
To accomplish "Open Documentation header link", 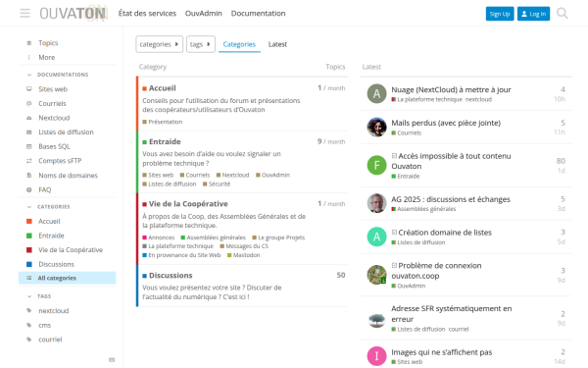I will 258,13.
